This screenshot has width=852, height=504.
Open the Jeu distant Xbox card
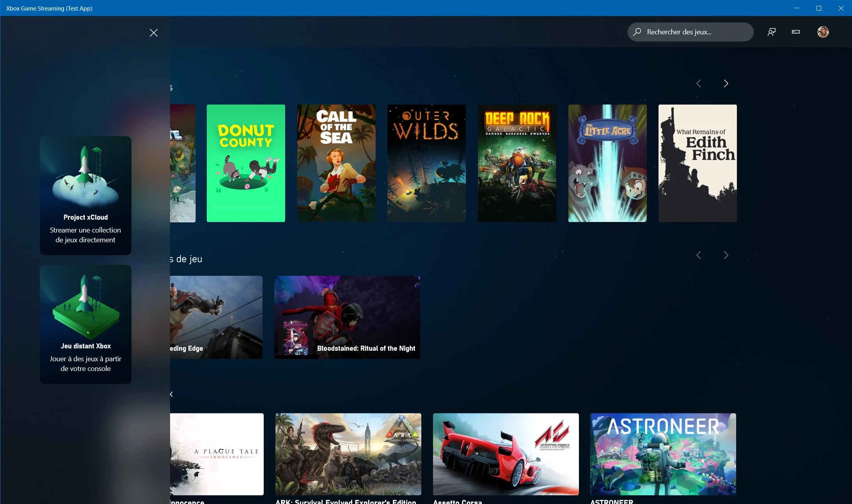point(85,324)
